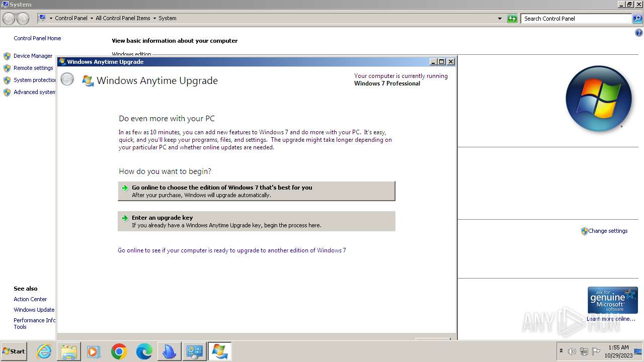
Task: Launch Microsoft Edge from taskbar
Action: coord(144,351)
